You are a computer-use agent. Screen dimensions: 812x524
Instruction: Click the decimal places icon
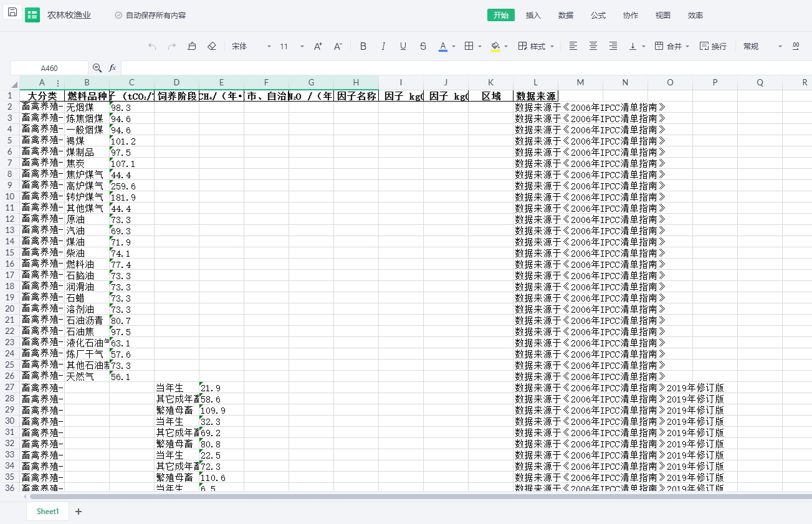(796, 46)
